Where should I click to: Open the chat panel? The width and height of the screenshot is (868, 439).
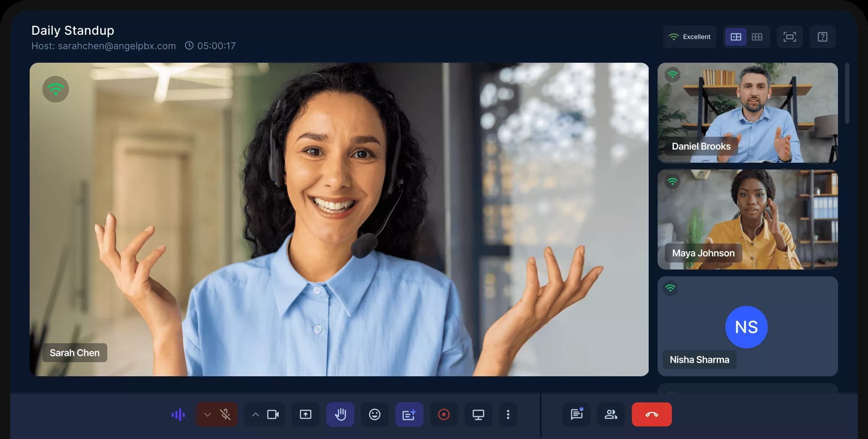pyautogui.click(x=576, y=414)
